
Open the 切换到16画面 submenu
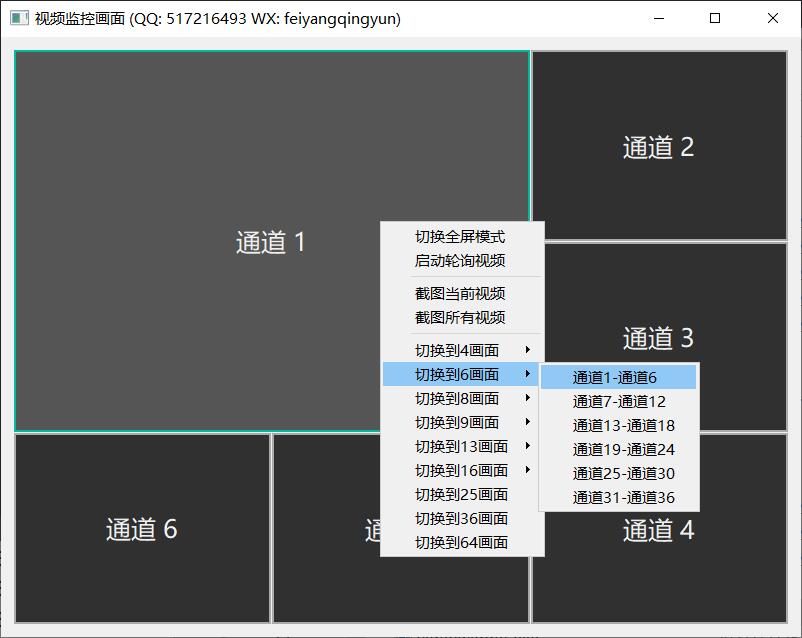460,471
